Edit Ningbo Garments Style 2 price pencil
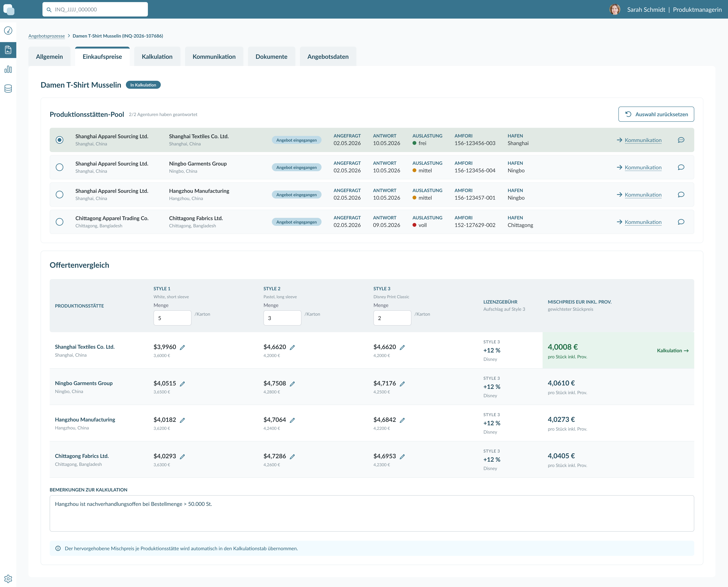This screenshot has height=587, width=728. coord(292,384)
